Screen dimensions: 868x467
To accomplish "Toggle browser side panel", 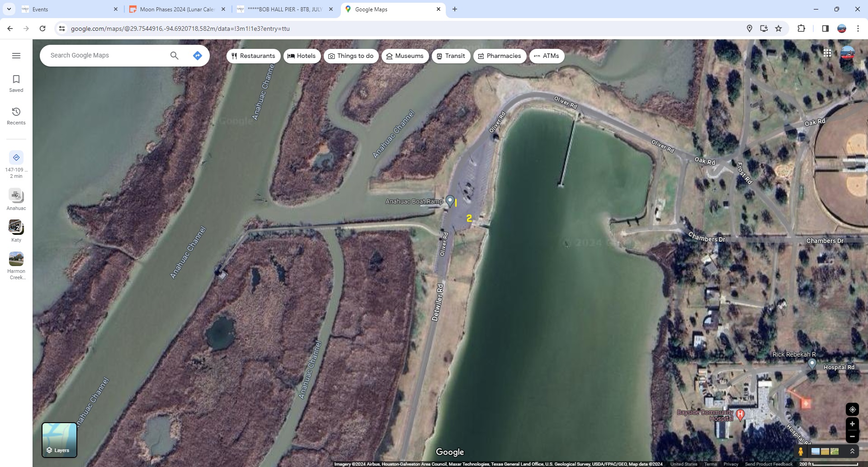I will pyautogui.click(x=825, y=29).
